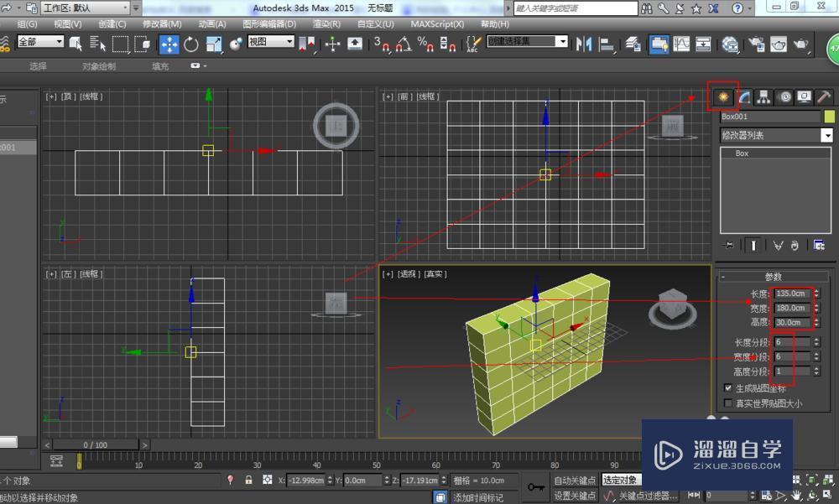Click the 长度分段 spinner arrows
Image resolution: width=839 pixels, height=504 pixels.
point(816,341)
